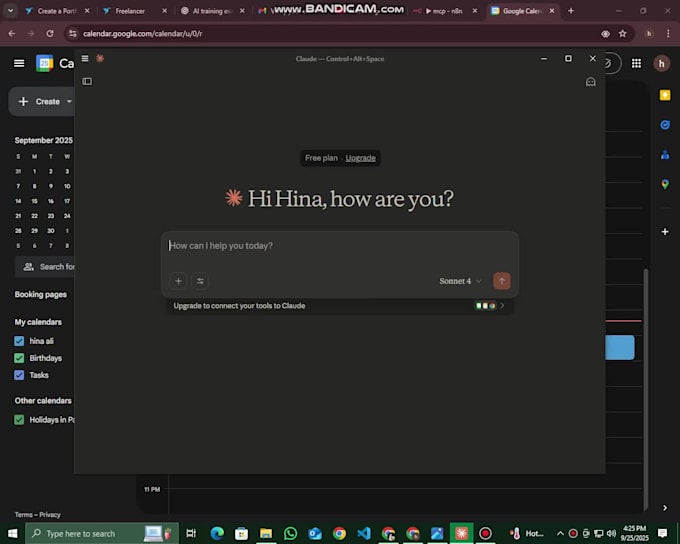The height and width of the screenshot is (544, 680).
Task: Click the eye tracking-protection icon in address bar
Action: click(605, 33)
